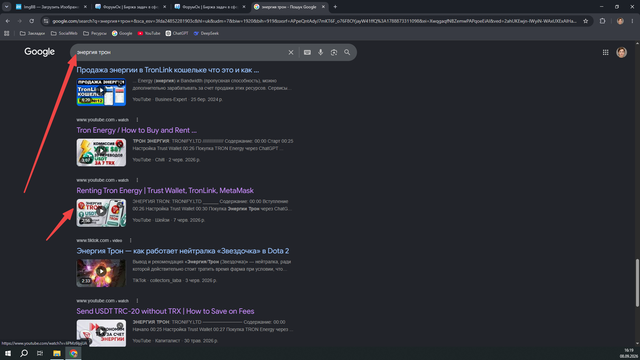
Task: Open the Google account avatar on the page
Action: coord(621,52)
